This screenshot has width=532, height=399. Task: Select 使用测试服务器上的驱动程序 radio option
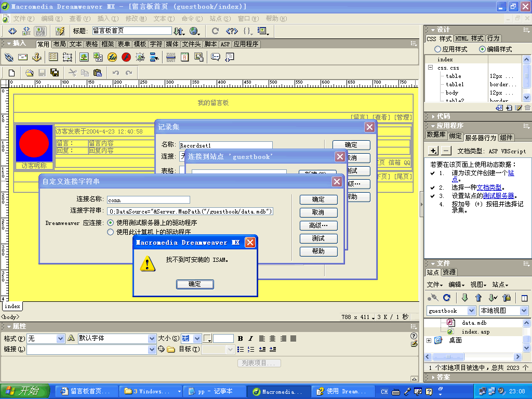[x=110, y=222]
